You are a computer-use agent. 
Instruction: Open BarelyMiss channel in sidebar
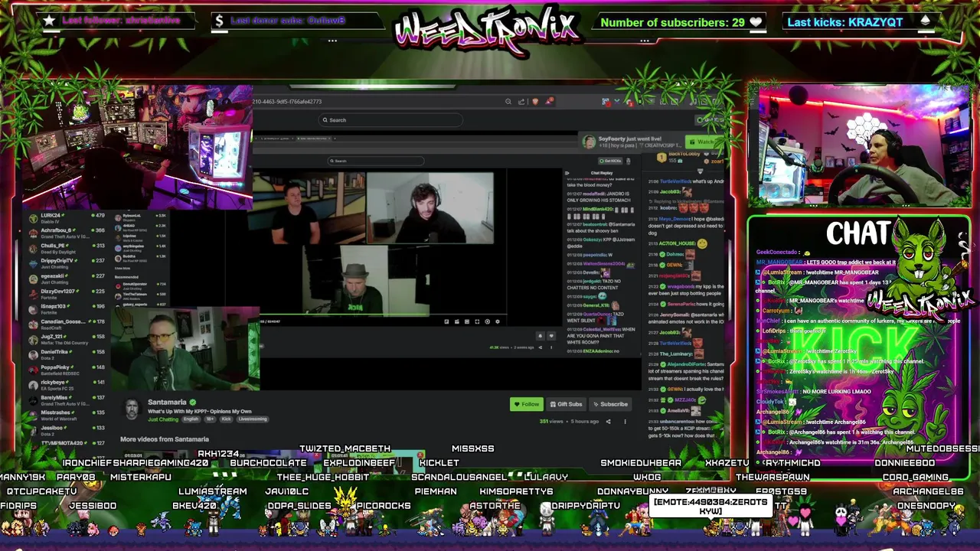[67, 400]
